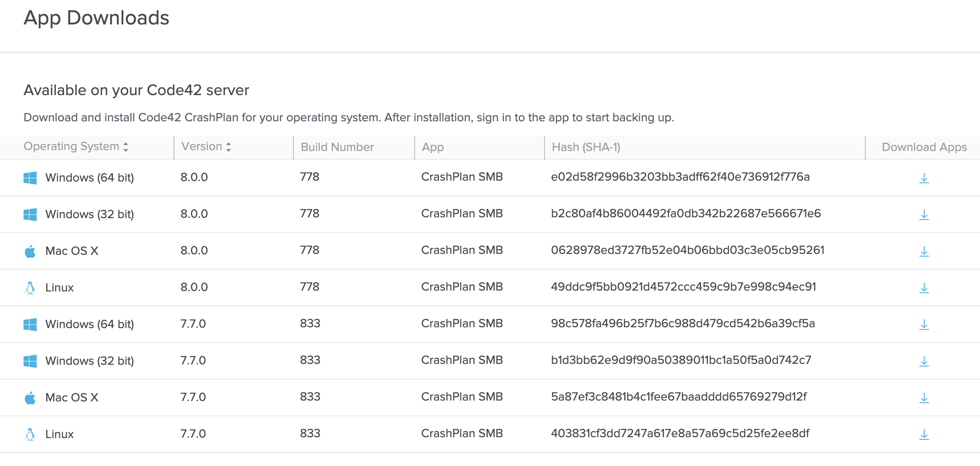Select the hash starting with 0628978ed372
The width and height of the screenshot is (980, 466).
[x=687, y=250]
